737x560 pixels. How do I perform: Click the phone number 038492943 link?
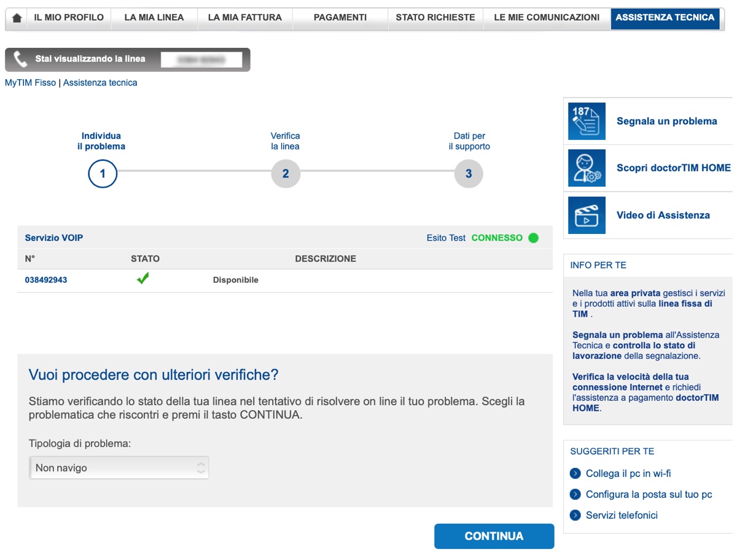pyautogui.click(x=46, y=280)
